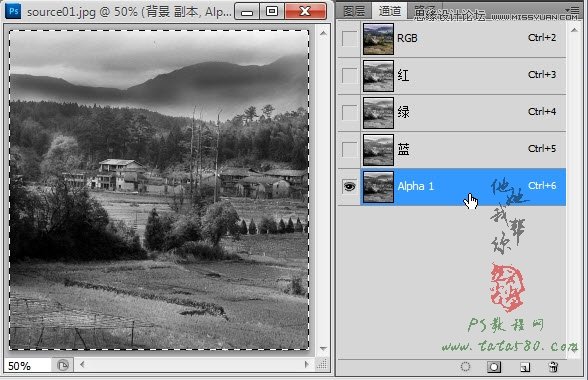588x380 pixels.
Task: Click vertical scrollbar up arrow in document
Action: point(323,33)
